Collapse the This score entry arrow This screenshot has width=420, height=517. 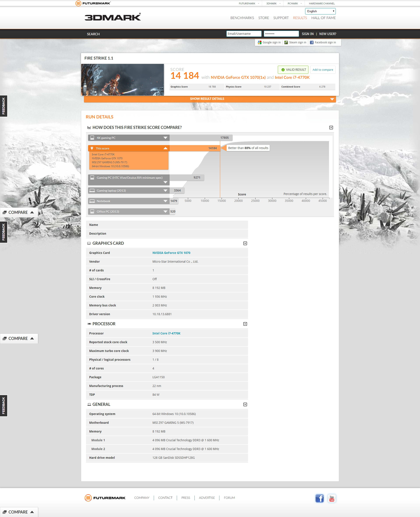click(165, 148)
